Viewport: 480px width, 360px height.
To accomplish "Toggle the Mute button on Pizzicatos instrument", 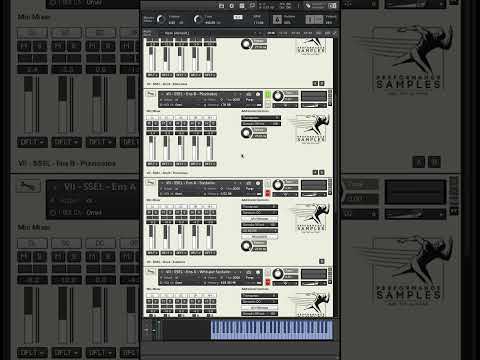I will click(x=268, y=104).
